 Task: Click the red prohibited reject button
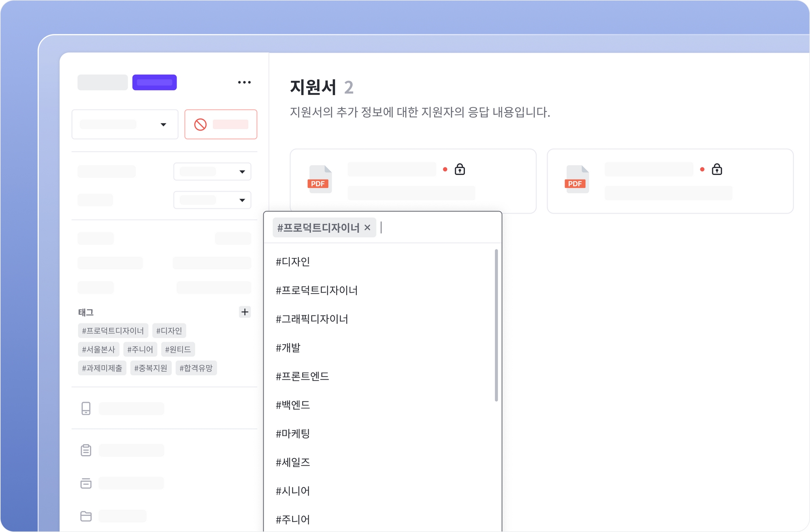pyautogui.click(x=221, y=124)
